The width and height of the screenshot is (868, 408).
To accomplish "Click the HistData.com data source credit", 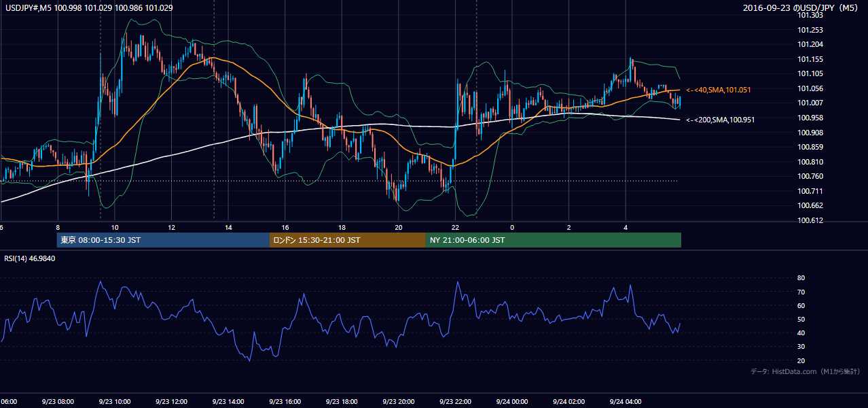I will click(806, 371).
